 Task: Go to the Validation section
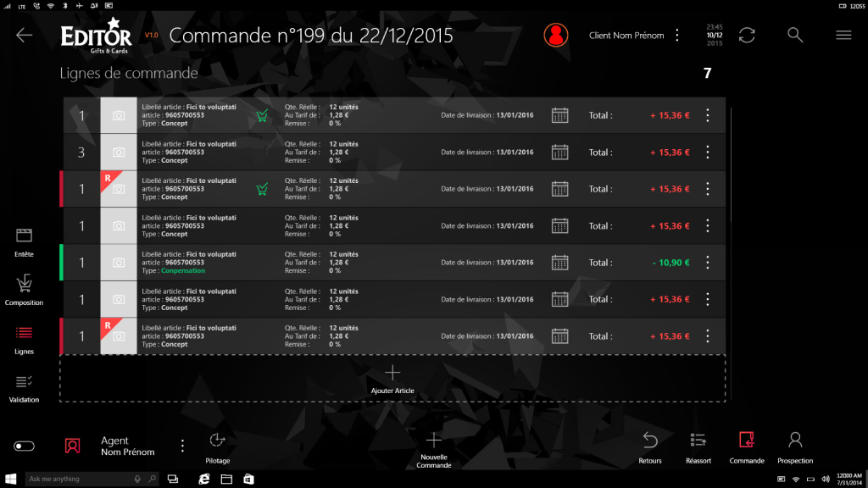pyautogui.click(x=25, y=387)
